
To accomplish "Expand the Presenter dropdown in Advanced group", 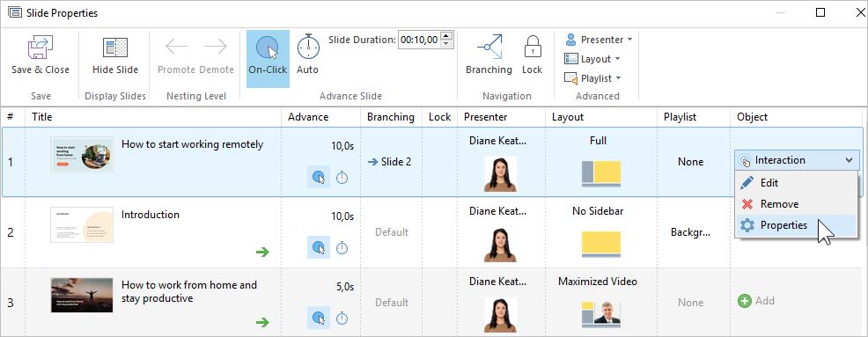I will 599,40.
